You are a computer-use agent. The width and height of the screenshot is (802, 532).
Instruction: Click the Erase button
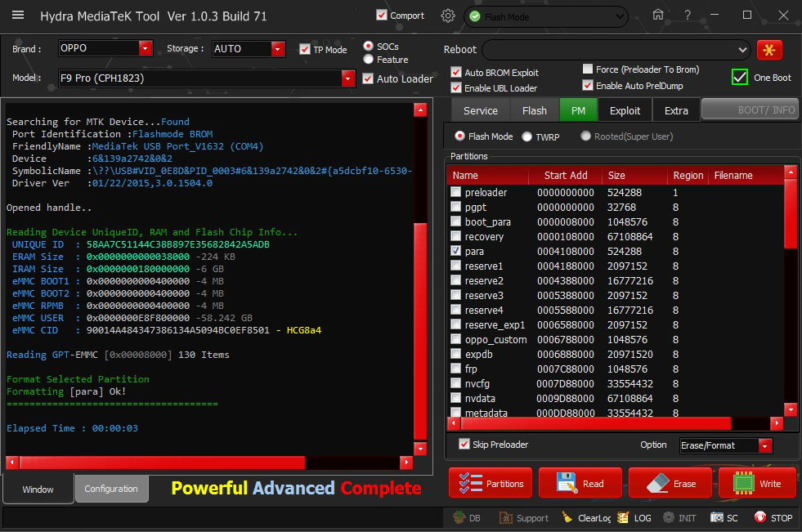pyautogui.click(x=670, y=483)
